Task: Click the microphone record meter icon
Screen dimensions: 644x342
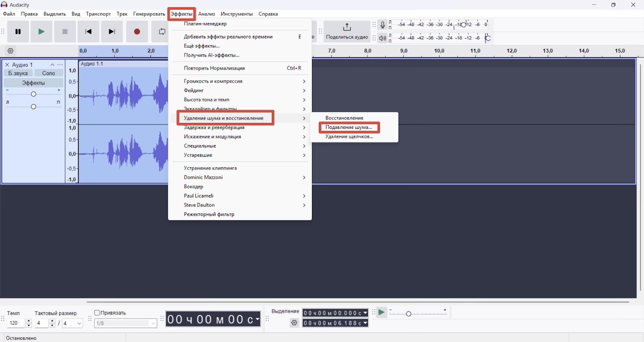Action: (x=383, y=25)
